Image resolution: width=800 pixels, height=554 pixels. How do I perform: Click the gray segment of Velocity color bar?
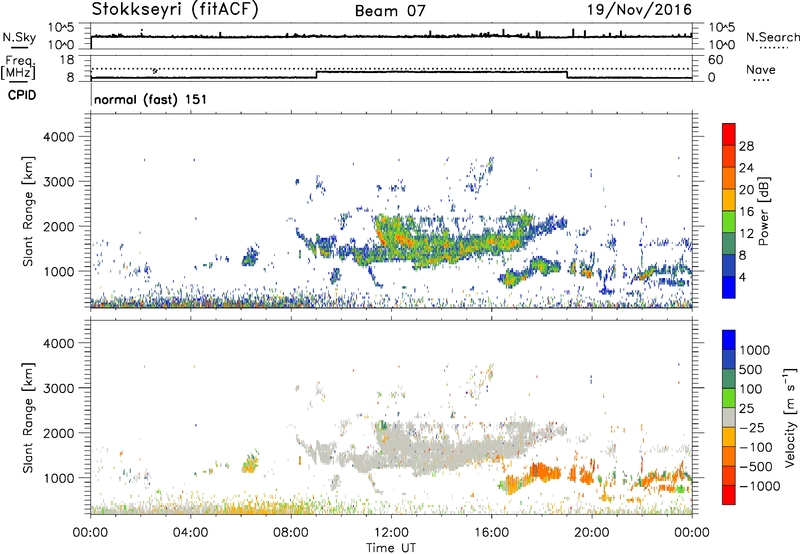tap(729, 417)
